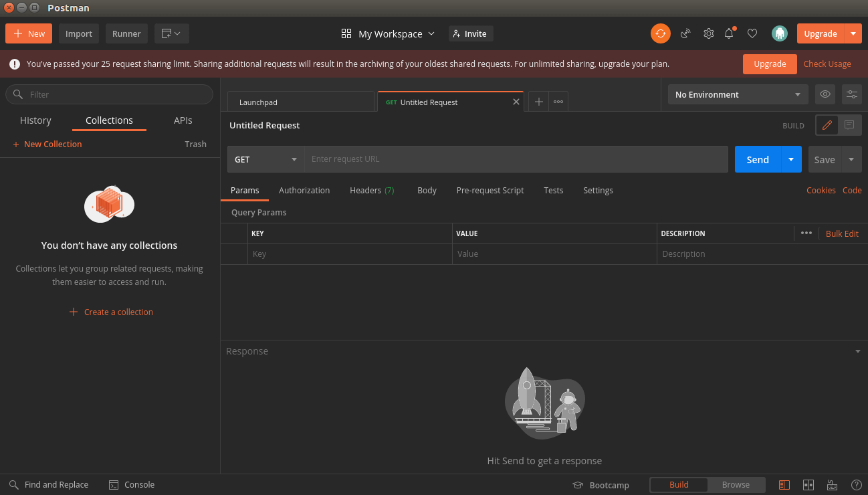The height and width of the screenshot is (495, 868).
Task: Select the Authorization tab
Action: coord(304,190)
